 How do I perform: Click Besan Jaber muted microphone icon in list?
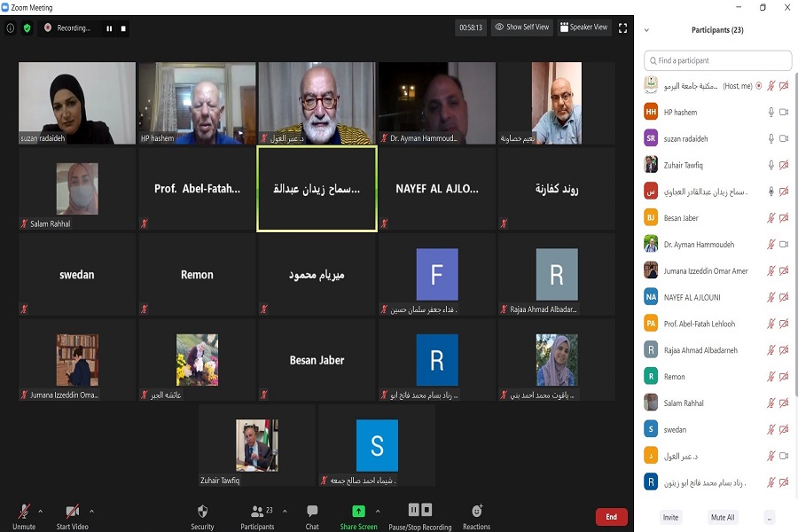[x=771, y=218]
